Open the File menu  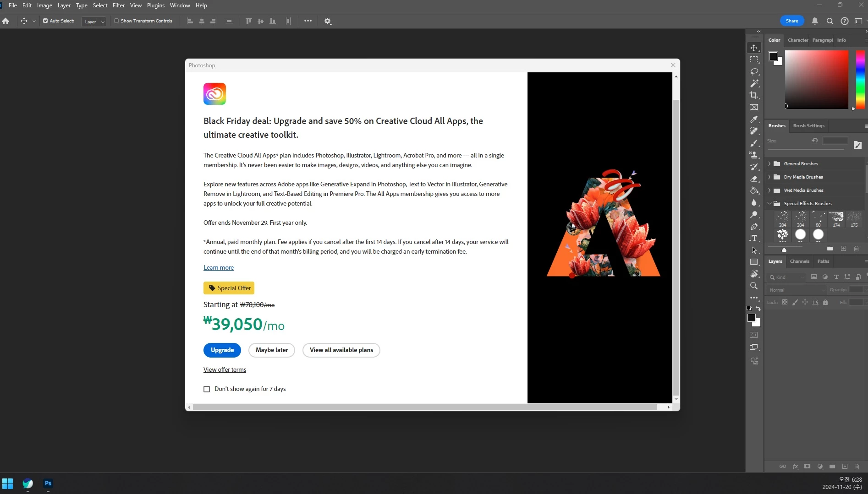click(x=13, y=5)
